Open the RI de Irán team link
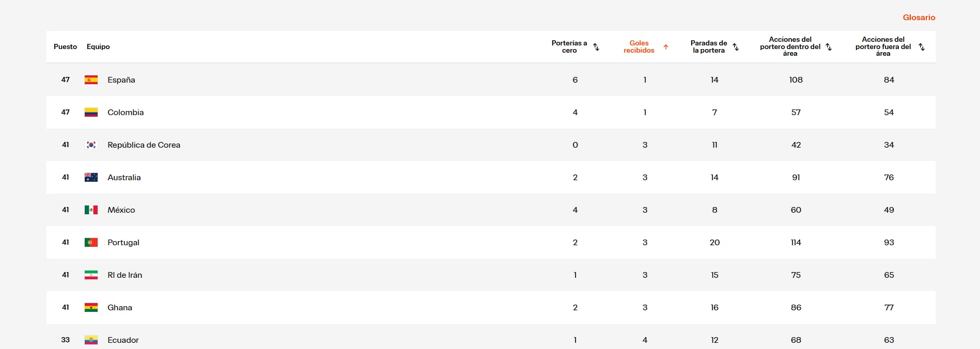980x349 pixels. click(125, 275)
